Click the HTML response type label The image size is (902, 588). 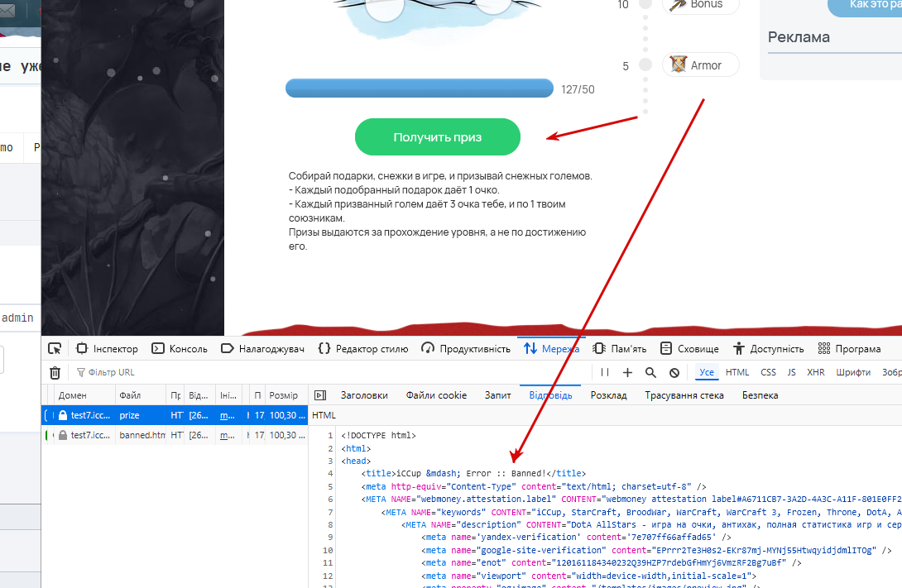point(324,415)
